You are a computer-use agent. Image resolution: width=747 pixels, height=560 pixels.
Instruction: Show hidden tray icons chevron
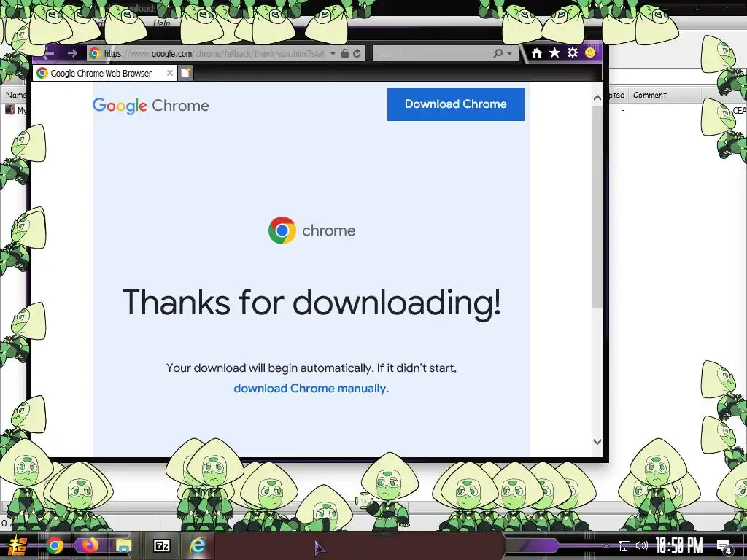606,545
